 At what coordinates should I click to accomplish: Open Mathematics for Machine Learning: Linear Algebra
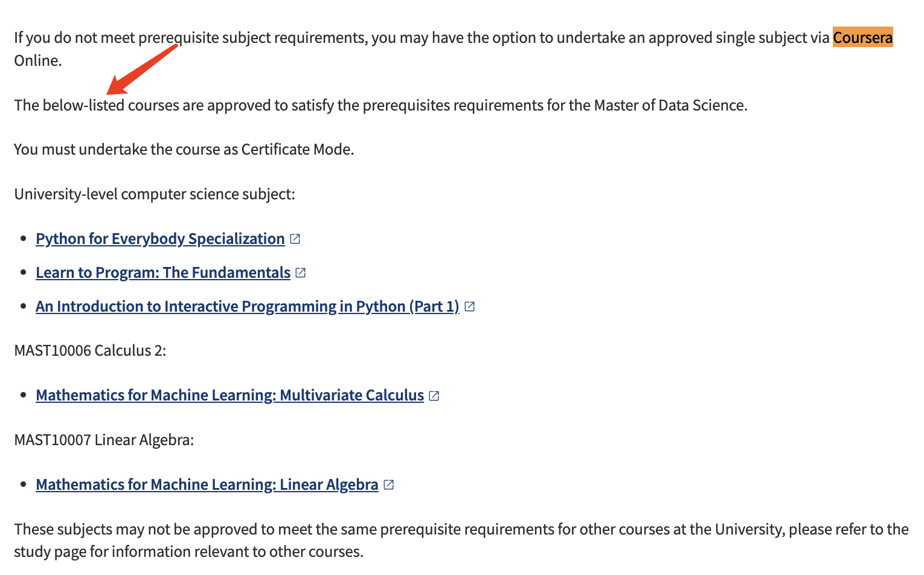click(207, 484)
